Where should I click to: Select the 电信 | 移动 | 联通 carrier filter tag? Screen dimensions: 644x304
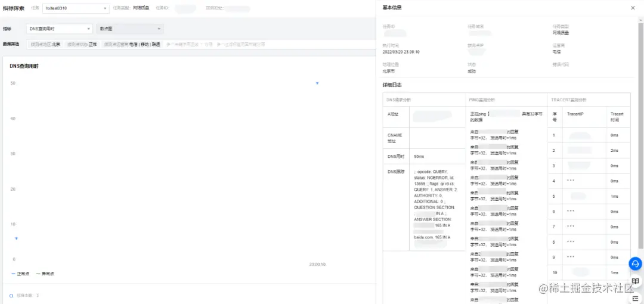[131, 44]
